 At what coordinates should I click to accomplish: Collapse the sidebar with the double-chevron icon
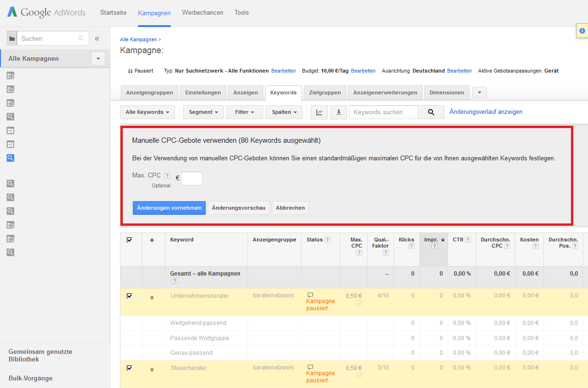tap(97, 38)
